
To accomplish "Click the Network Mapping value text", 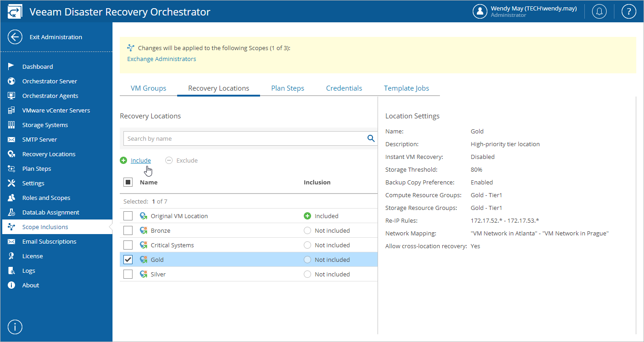I will [x=540, y=233].
